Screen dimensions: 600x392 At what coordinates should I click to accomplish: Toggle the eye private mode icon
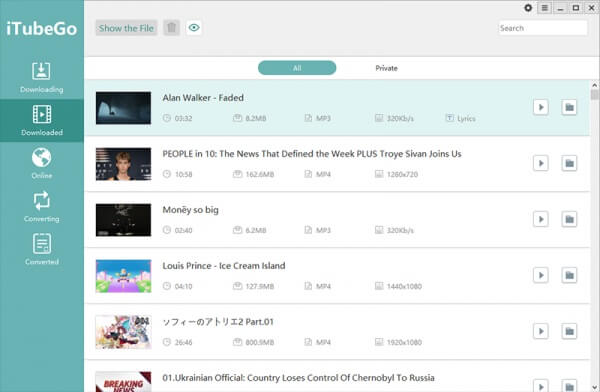(194, 28)
